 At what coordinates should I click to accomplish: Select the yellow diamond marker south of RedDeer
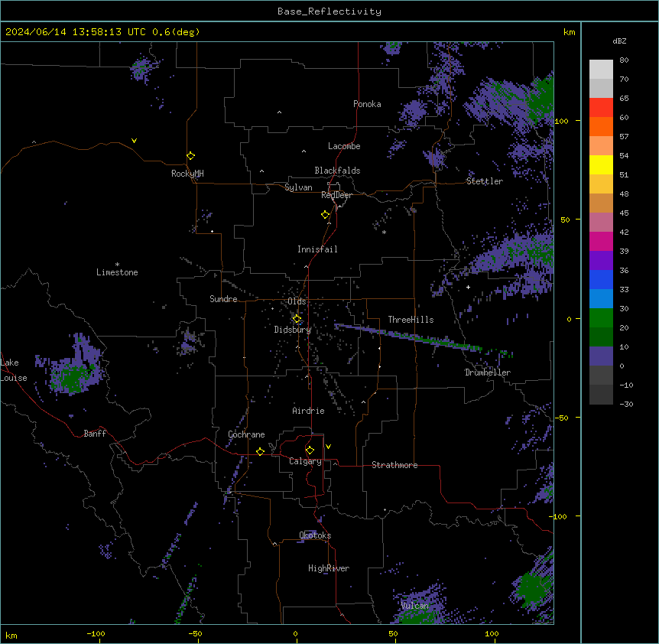click(326, 215)
